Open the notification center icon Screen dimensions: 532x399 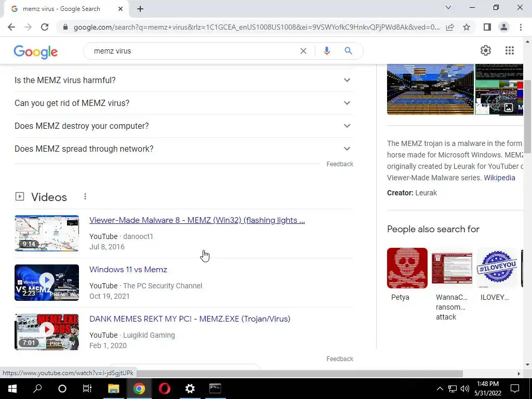pyautogui.click(x=515, y=389)
